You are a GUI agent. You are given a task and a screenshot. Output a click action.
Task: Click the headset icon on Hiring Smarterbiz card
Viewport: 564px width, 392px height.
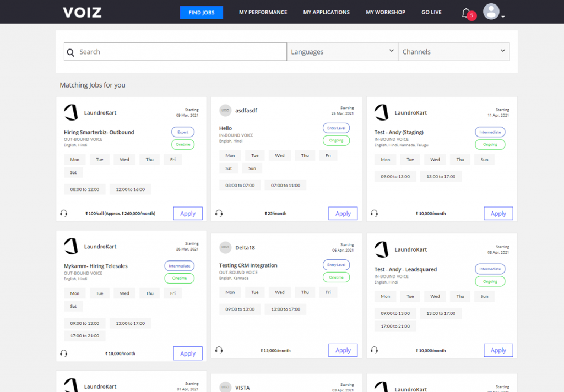pyautogui.click(x=64, y=213)
